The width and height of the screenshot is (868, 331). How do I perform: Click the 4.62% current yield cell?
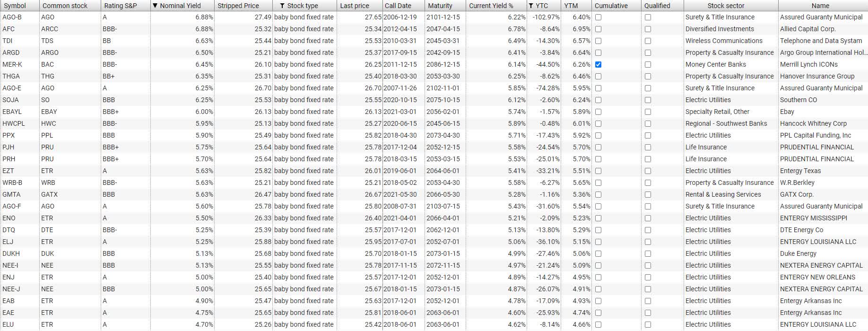pyautogui.click(x=496, y=324)
